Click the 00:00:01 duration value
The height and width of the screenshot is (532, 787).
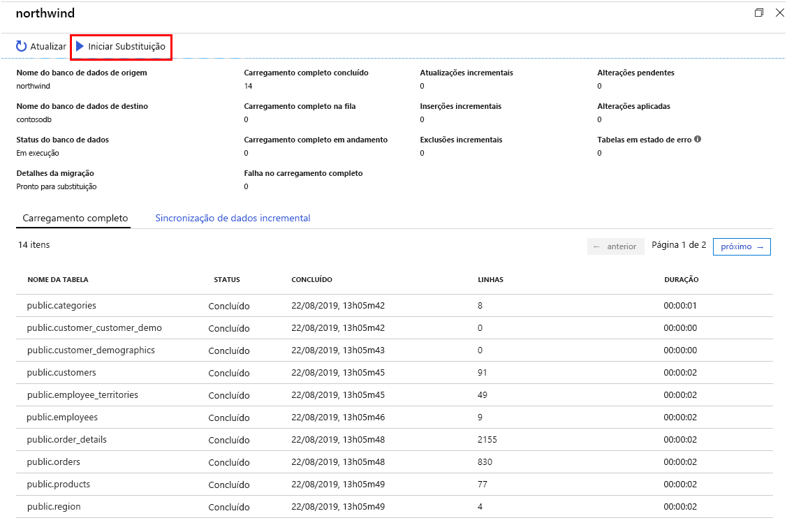[680, 306]
